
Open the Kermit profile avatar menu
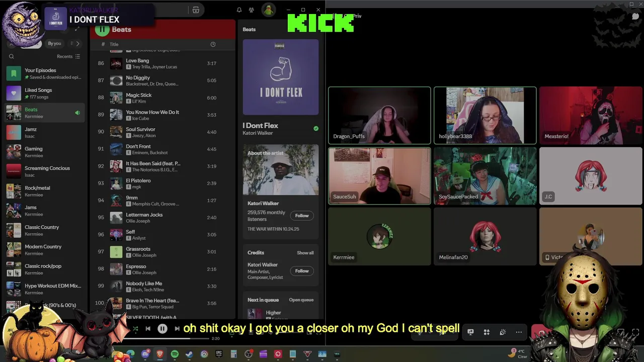[x=269, y=10]
